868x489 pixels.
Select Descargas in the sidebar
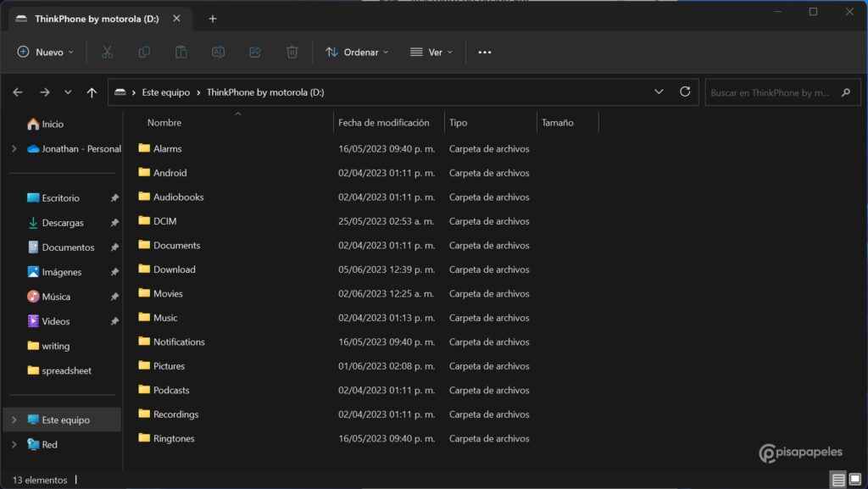click(63, 223)
